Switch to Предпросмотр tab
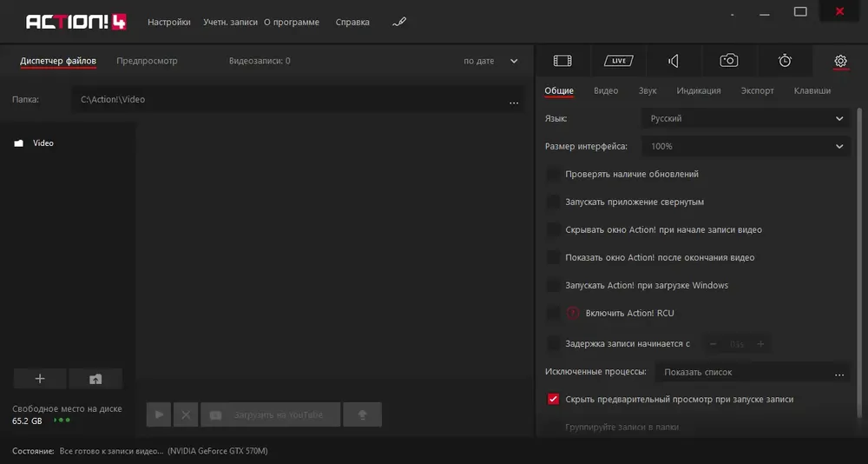868x464 pixels. click(147, 61)
